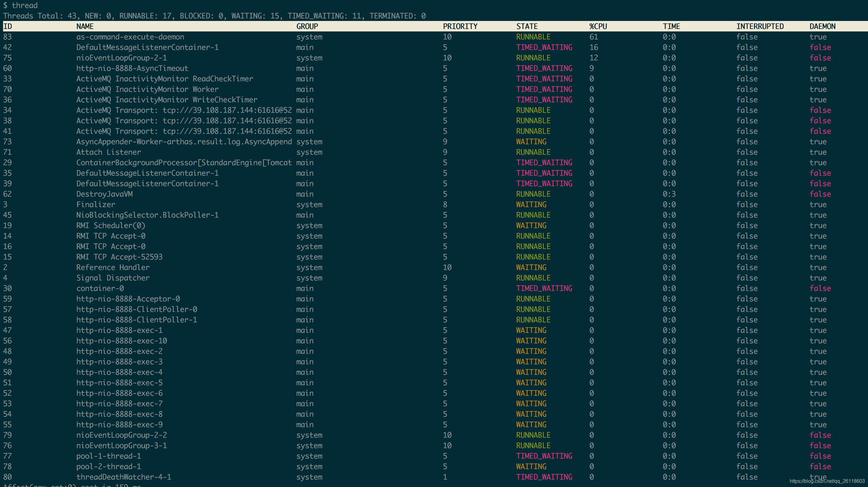Image resolution: width=868 pixels, height=487 pixels.
Task: Click the WAITING state of Finalizer thread
Action: coord(531,204)
